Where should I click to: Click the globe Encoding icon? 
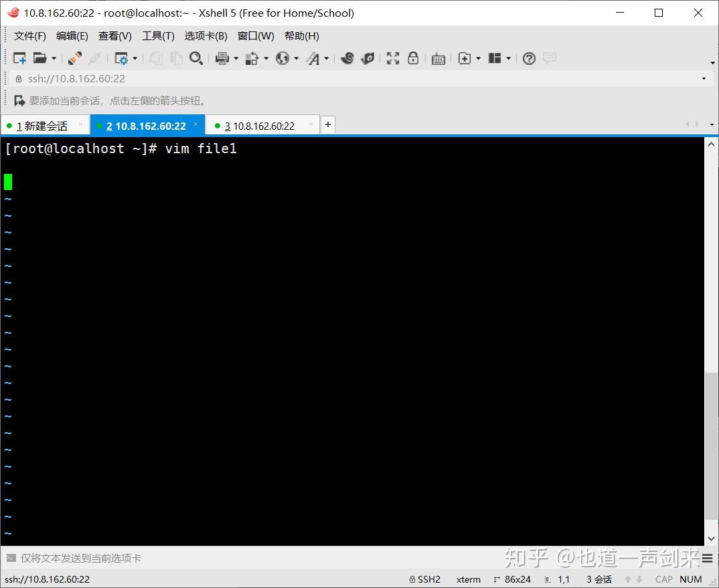pos(283,58)
